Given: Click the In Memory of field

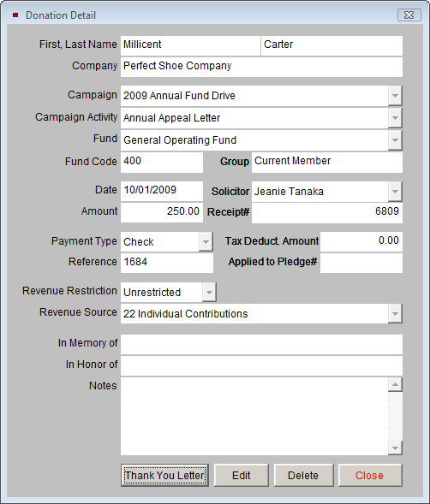Looking at the screenshot, I should point(261,344).
